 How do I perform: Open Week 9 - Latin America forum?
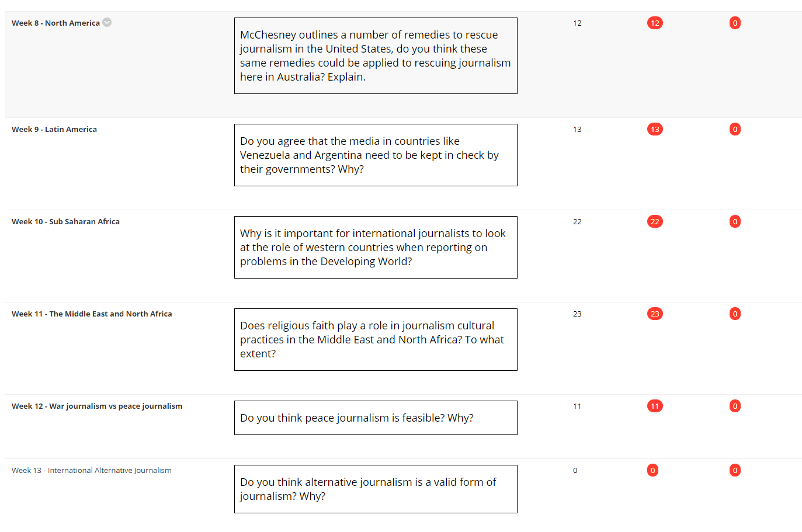point(54,129)
